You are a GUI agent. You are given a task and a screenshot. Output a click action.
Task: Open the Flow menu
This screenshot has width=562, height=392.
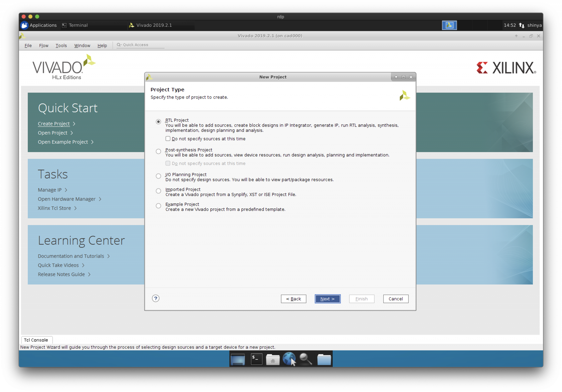44,46
